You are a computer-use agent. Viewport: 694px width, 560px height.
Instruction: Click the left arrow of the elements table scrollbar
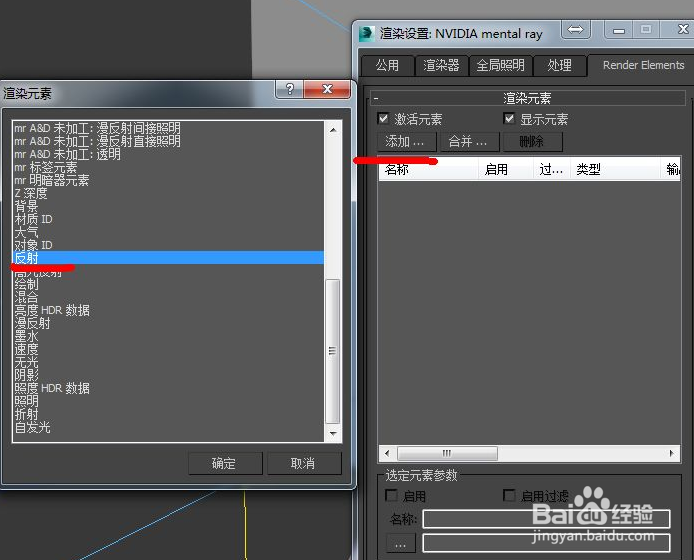tap(387, 453)
